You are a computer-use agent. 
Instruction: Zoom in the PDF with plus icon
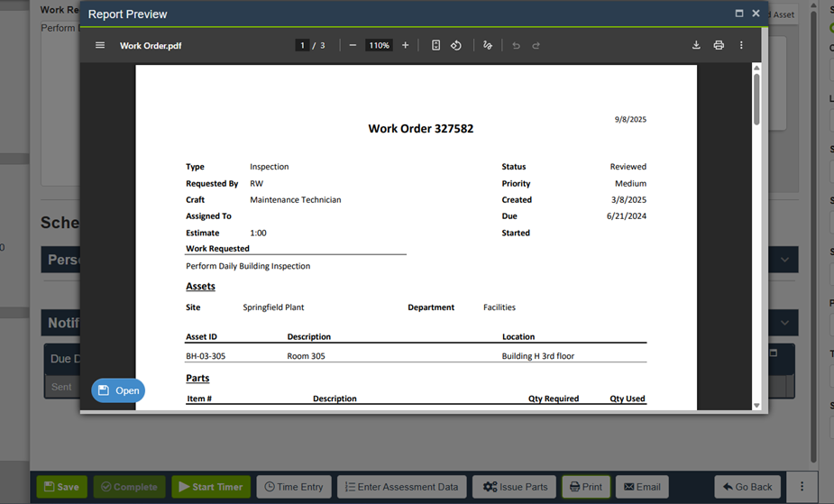pos(405,45)
